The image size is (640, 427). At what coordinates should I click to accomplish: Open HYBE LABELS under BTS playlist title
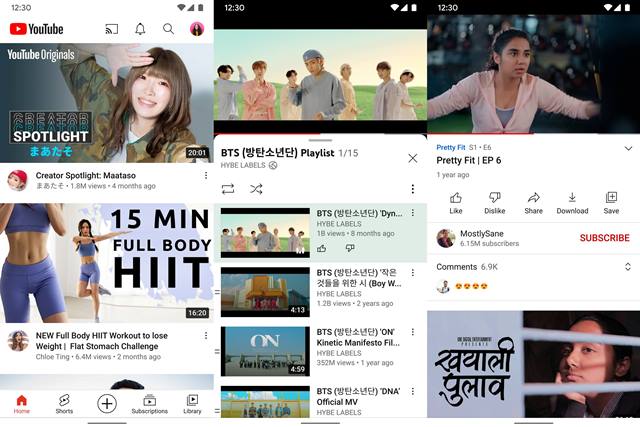pos(243,165)
